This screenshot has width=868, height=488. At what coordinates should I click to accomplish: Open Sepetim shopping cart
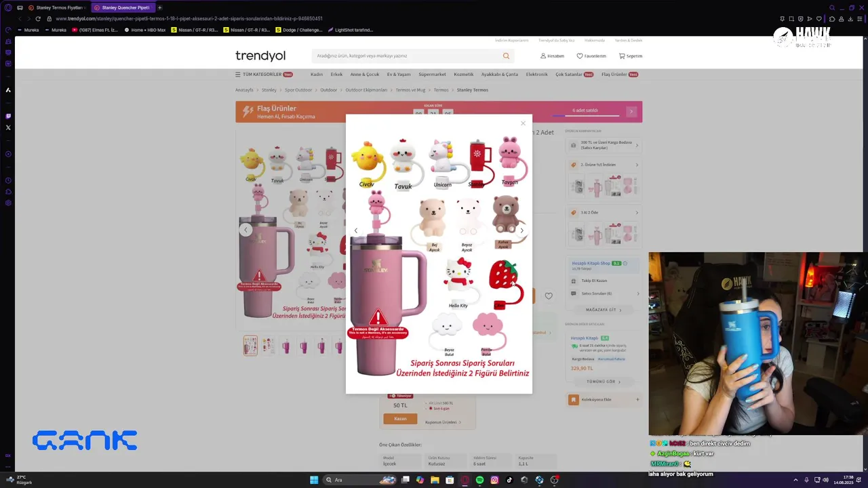click(631, 56)
